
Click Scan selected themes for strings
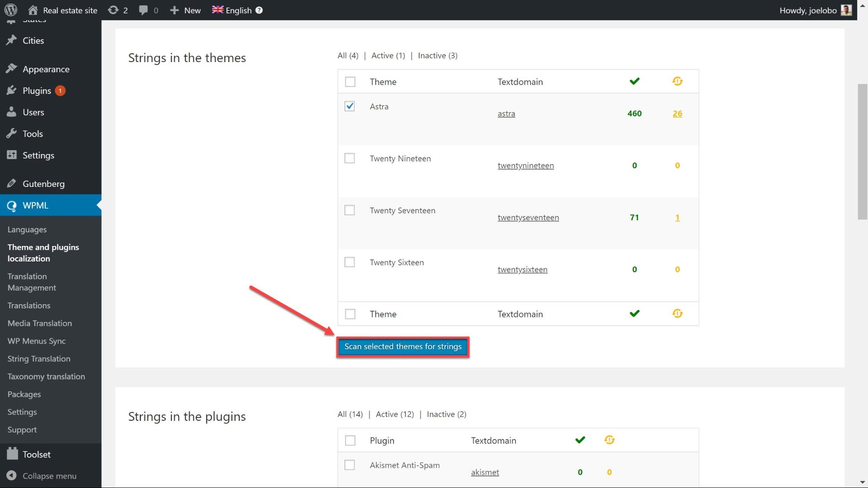pyautogui.click(x=403, y=347)
